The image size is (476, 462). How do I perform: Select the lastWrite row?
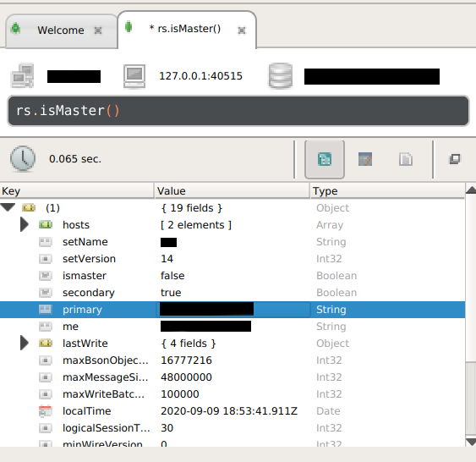233,344
